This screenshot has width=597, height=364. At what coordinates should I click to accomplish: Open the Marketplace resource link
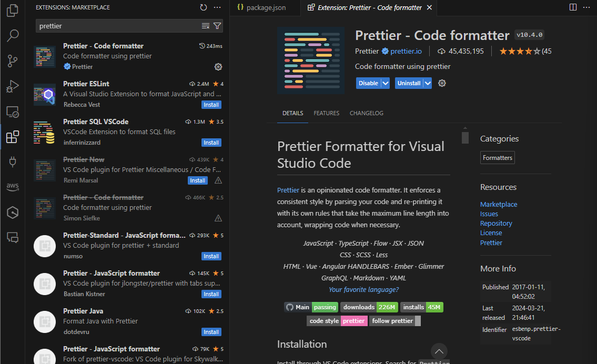499,204
